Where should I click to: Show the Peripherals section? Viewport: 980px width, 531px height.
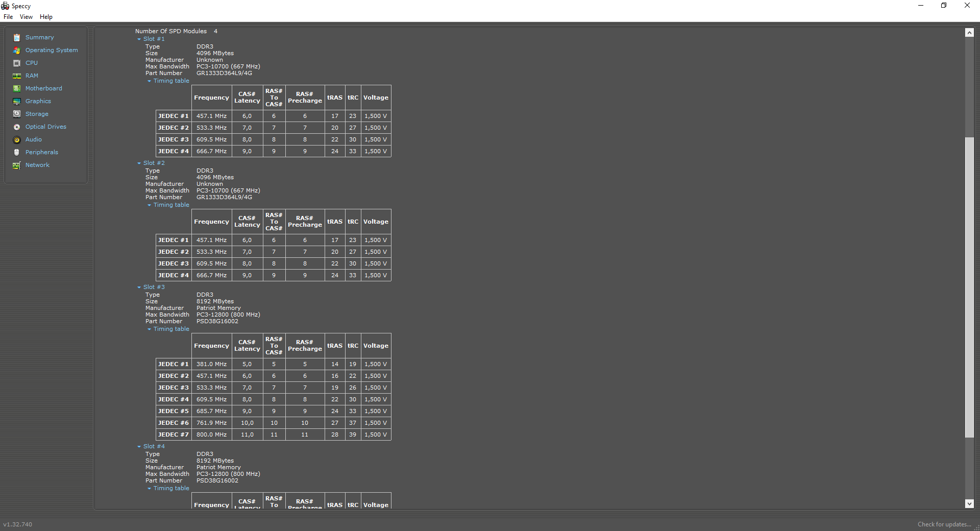point(42,152)
